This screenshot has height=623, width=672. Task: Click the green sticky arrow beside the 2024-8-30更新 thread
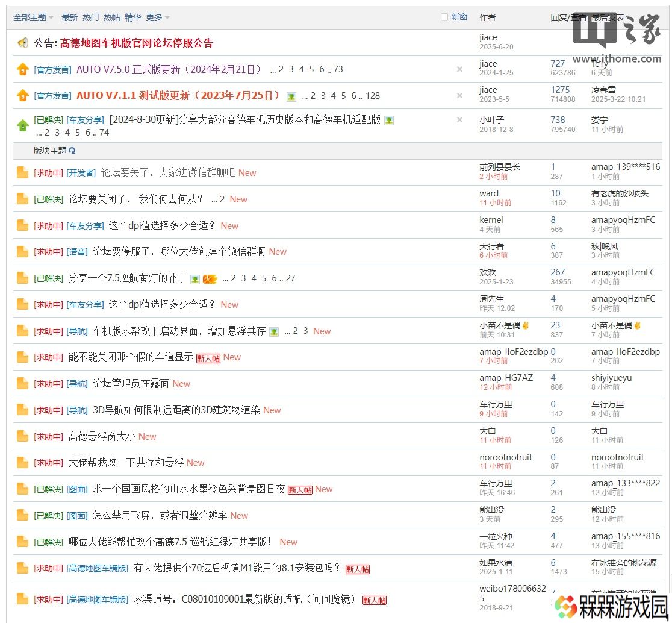pos(23,125)
